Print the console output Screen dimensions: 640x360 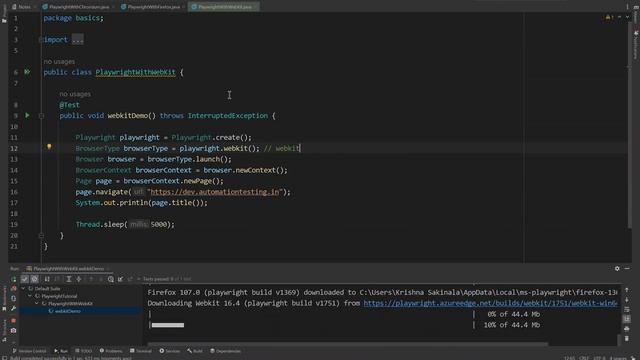coord(627,329)
